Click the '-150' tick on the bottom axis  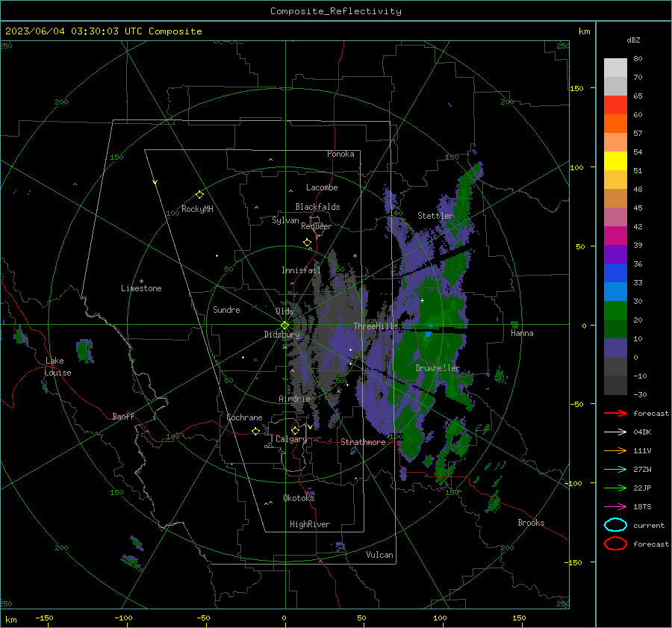[x=44, y=618]
